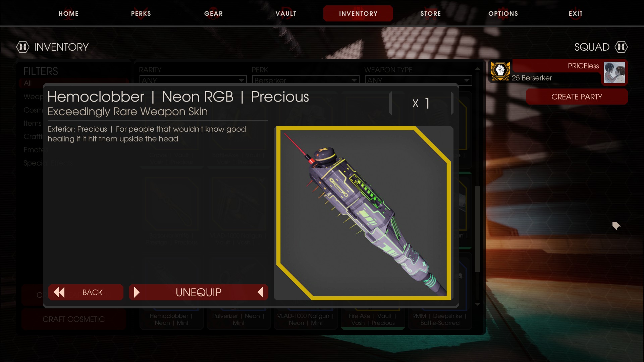Open the VAULT tab
The height and width of the screenshot is (362, 644).
(286, 13)
